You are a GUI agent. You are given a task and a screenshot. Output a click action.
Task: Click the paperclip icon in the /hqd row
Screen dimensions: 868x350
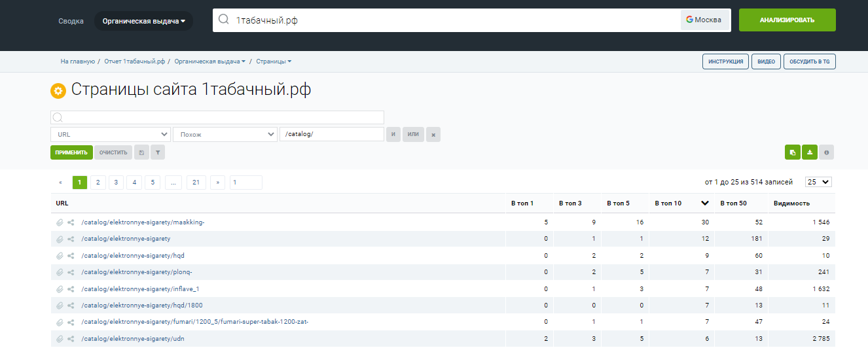[60, 256]
